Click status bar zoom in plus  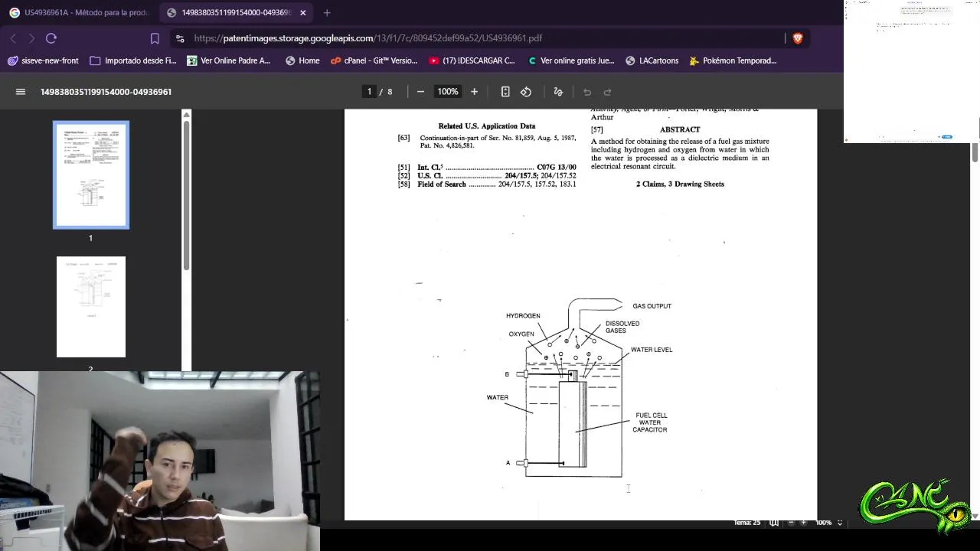click(x=803, y=523)
